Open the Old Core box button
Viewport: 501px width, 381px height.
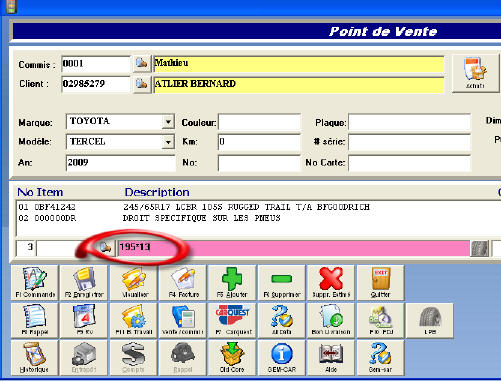point(232,358)
